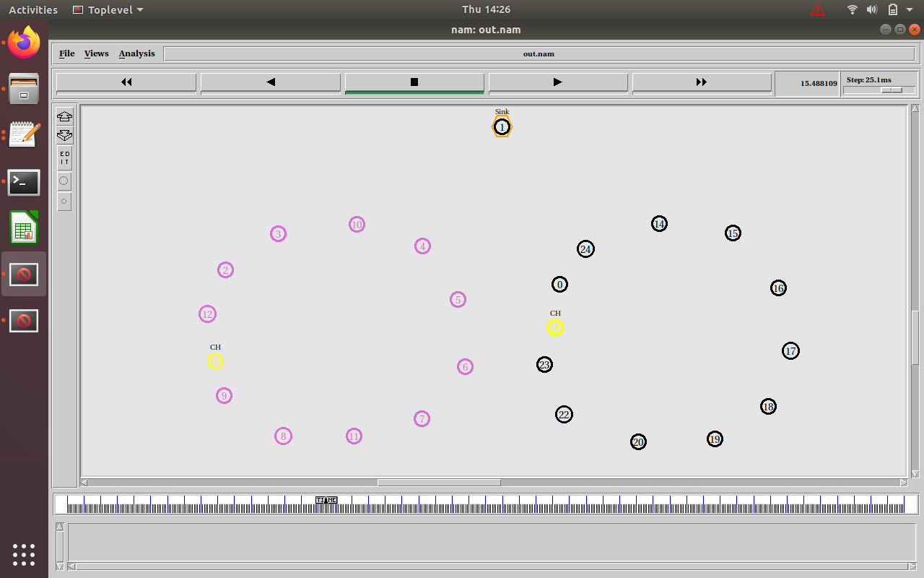Click the TIME marker on the timeline

click(326, 500)
